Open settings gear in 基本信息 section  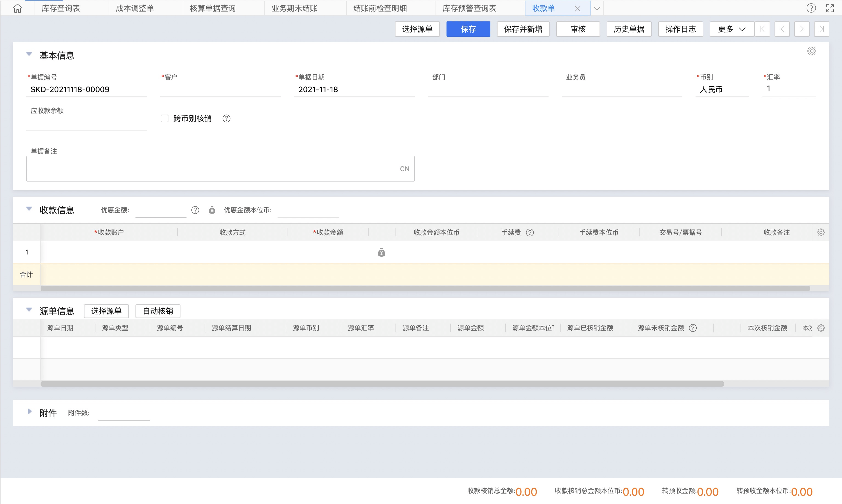(x=812, y=51)
